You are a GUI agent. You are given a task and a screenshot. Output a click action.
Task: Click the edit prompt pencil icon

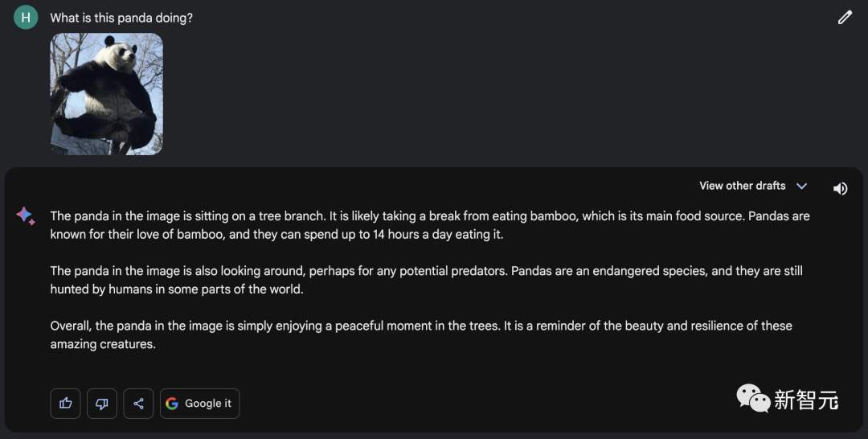pos(845,17)
